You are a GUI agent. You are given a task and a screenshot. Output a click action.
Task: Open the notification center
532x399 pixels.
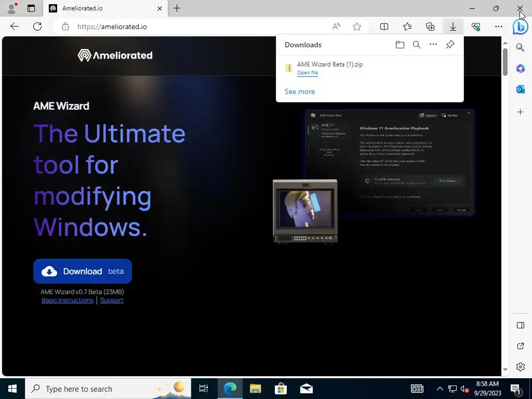pos(516,389)
